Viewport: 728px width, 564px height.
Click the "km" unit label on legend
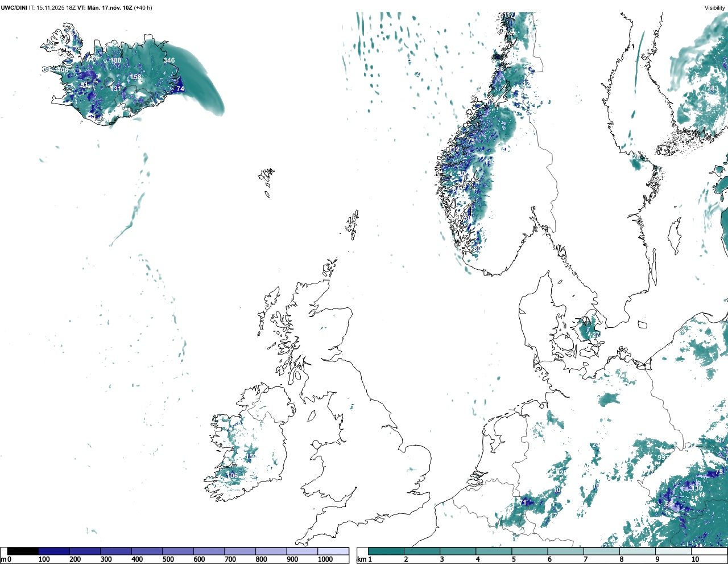point(361,559)
